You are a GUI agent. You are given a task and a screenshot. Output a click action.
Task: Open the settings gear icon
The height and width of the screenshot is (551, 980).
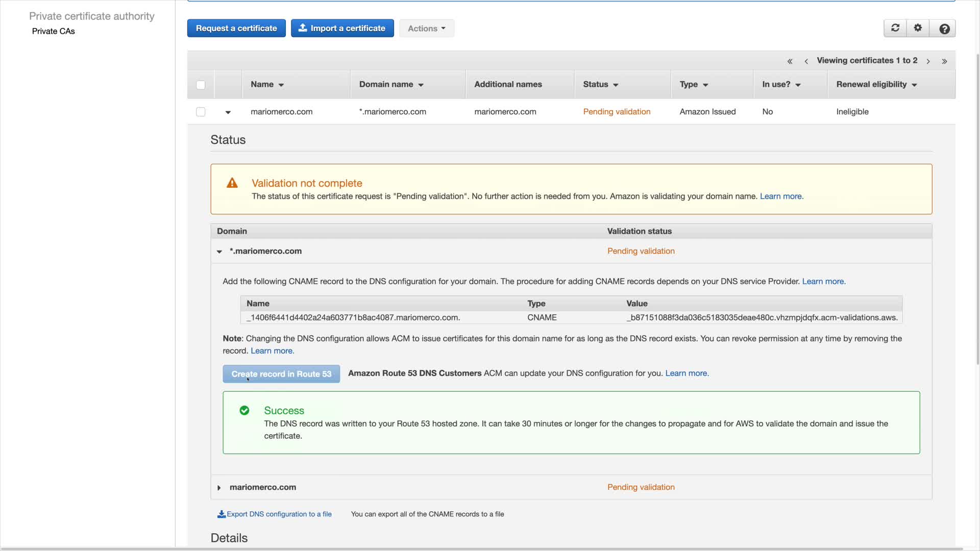coord(918,28)
